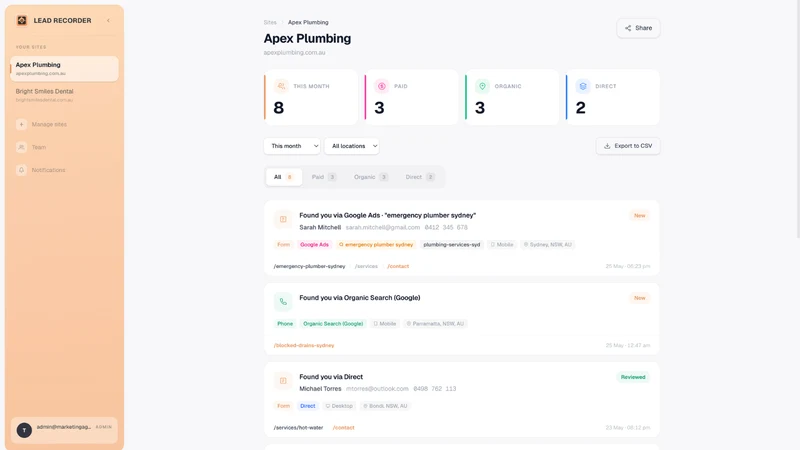Click the download icon in the Export to CSV button
Image resolution: width=800 pixels, height=450 pixels.
pyautogui.click(x=607, y=146)
